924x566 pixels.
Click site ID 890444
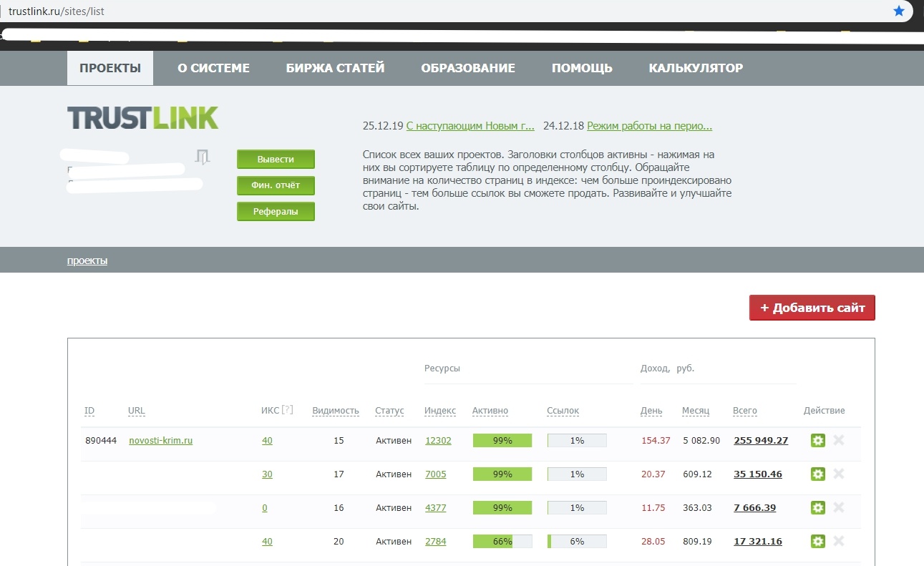[101, 440]
